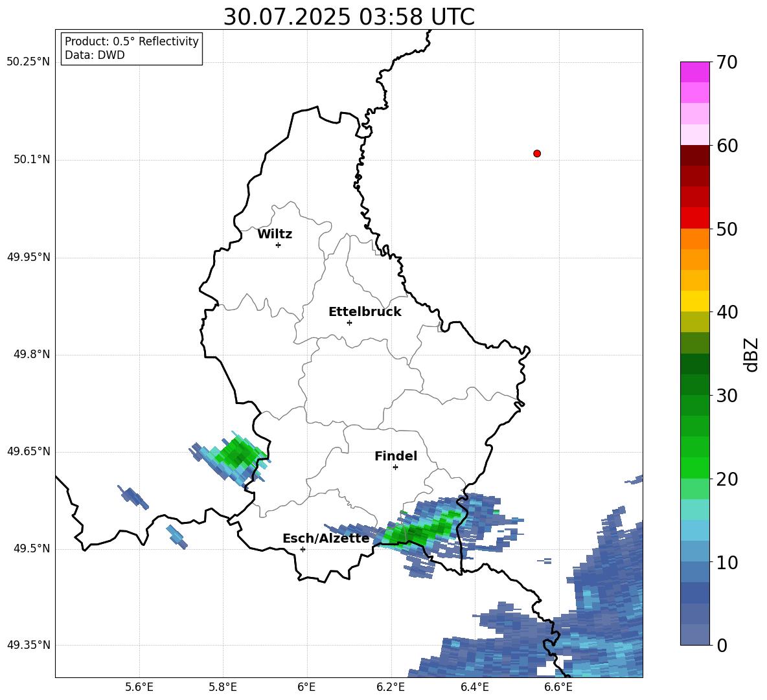767x700 pixels.
Task: Click the 6.6°E longitude label
Action: [558, 687]
